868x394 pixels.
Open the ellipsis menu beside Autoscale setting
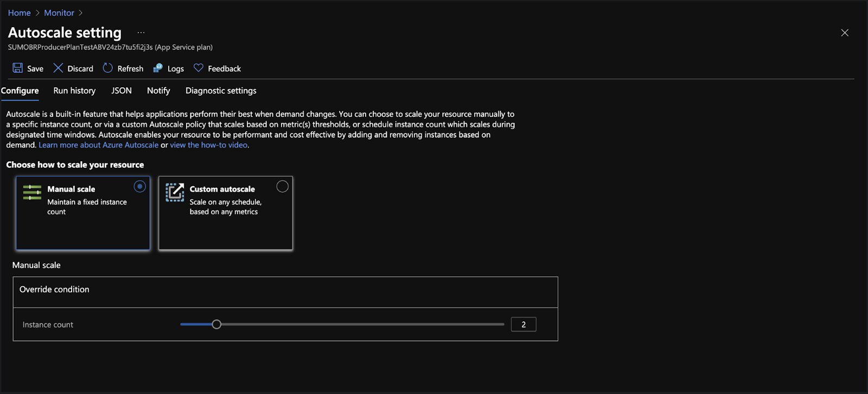pos(141,33)
